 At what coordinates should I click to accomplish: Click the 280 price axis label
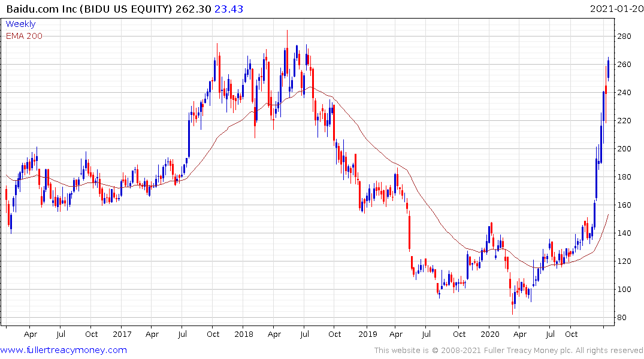click(624, 36)
